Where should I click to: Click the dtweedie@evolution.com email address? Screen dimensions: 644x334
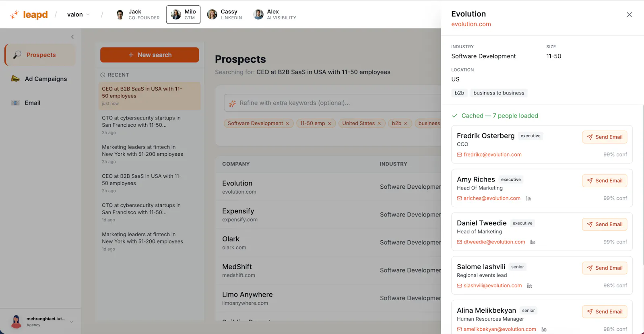[494, 242]
